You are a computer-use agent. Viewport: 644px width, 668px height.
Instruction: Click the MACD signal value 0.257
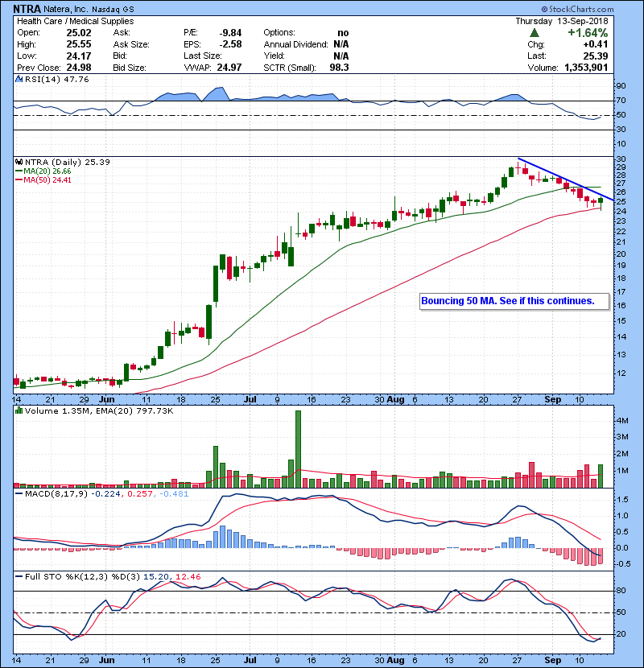140,494
